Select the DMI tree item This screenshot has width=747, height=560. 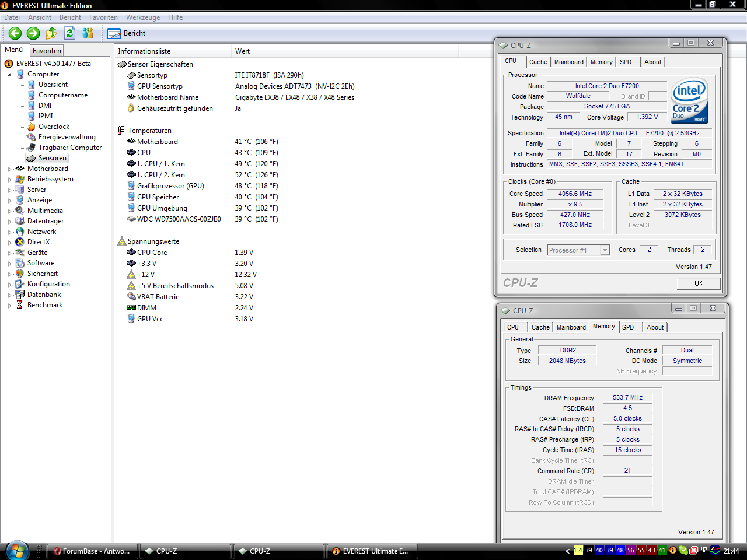point(45,106)
